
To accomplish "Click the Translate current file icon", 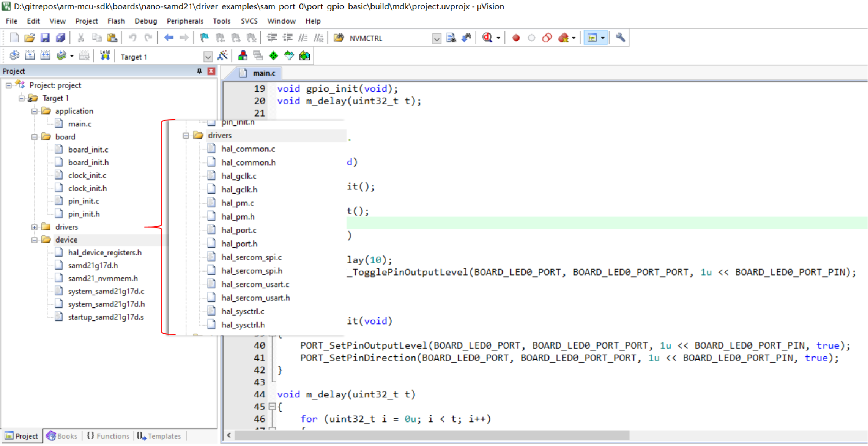I will (14, 55).
